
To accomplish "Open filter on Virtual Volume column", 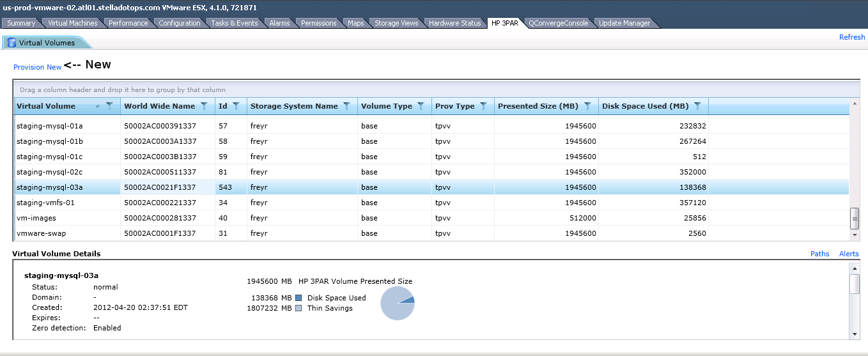I will (109, 106).
